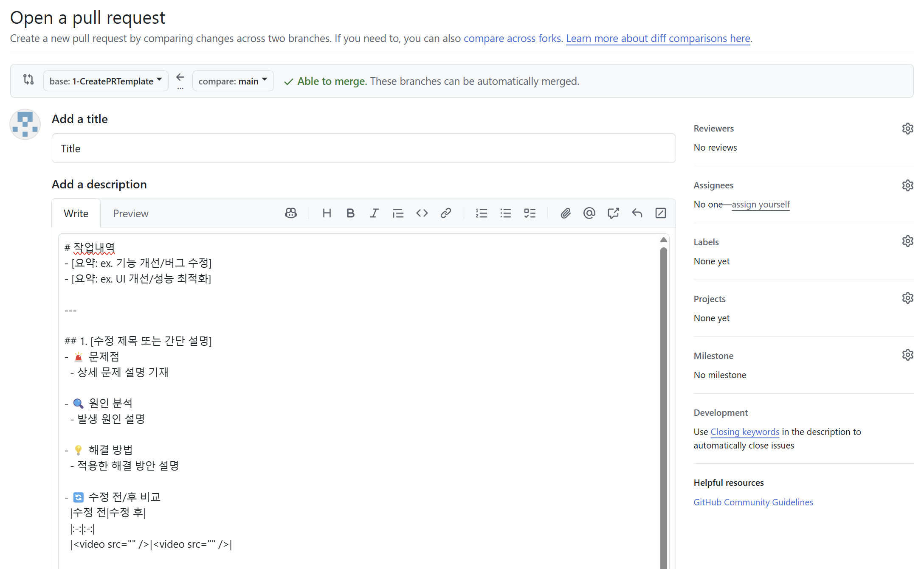Toggle bold formatting in description editor
The width and height of the screenshot is (924, 569).
[350, 213]
